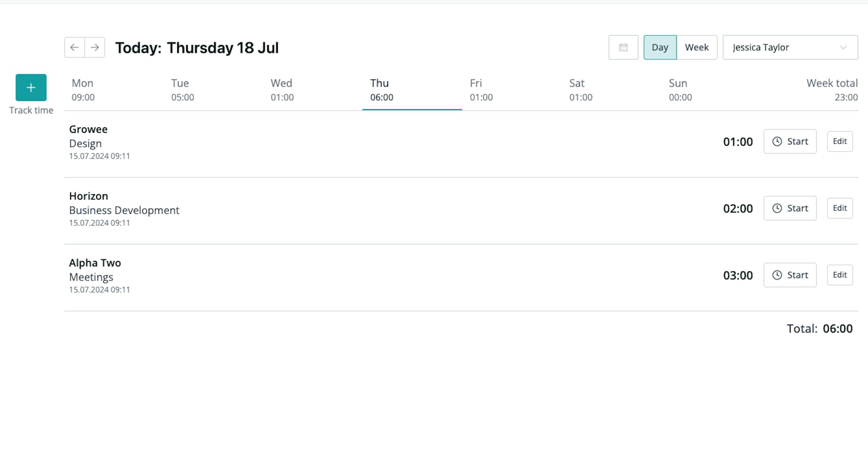This screenshot has width=868, height=456.
Task: Start timer for Horizon Business Development
Action: (790, 208)
